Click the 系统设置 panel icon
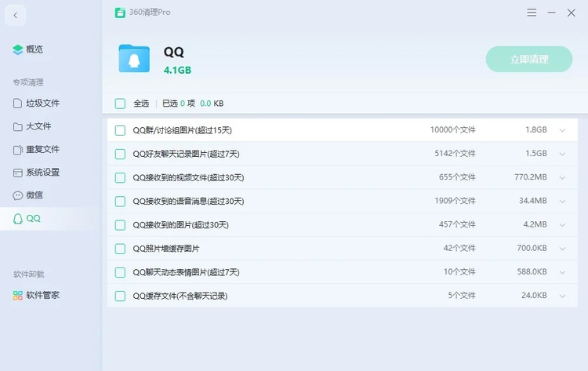The image size is (588, 371). (x=17, y=173)
